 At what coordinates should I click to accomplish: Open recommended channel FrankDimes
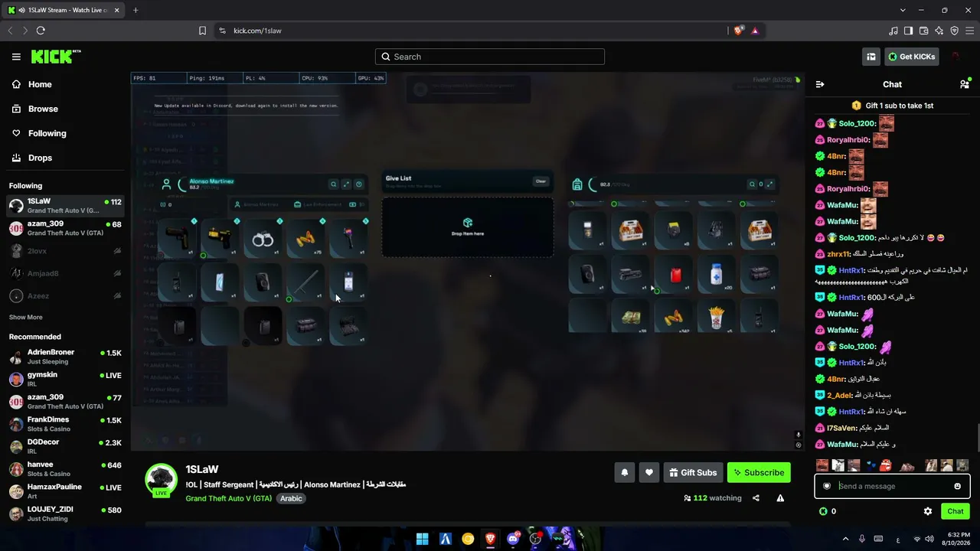pos(65,424)
